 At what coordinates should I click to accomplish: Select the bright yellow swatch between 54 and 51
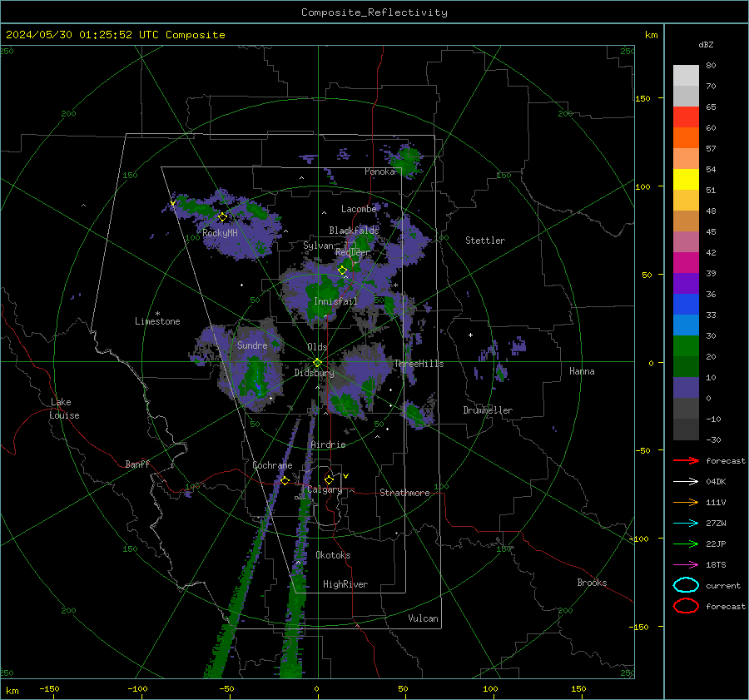tap(686, 179)
